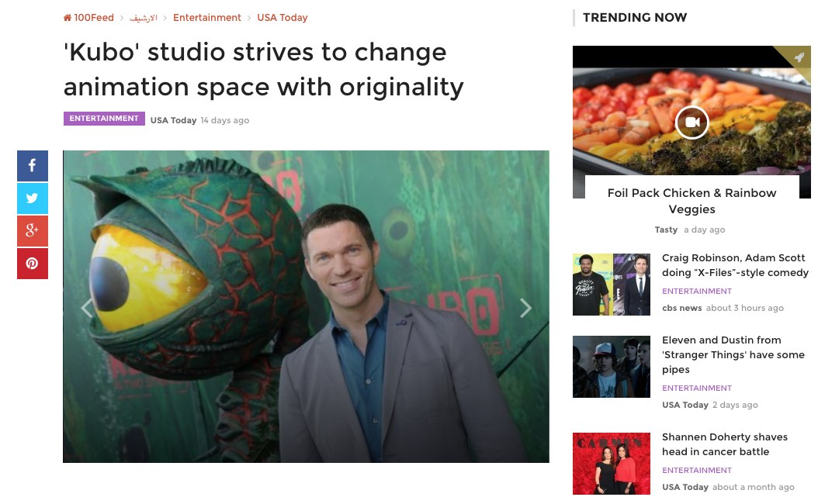Click the cbs news source label
This screenshot has width=818, height=504.
(x=682, y=308)
